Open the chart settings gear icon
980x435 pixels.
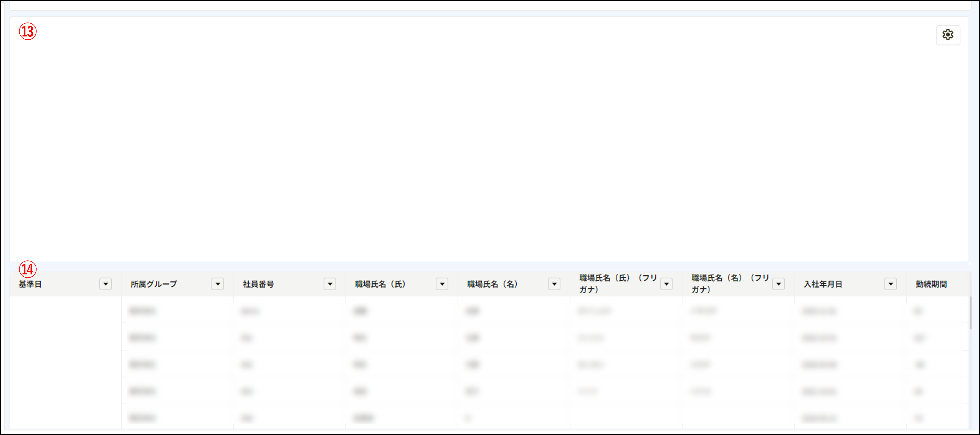(948, 35)
